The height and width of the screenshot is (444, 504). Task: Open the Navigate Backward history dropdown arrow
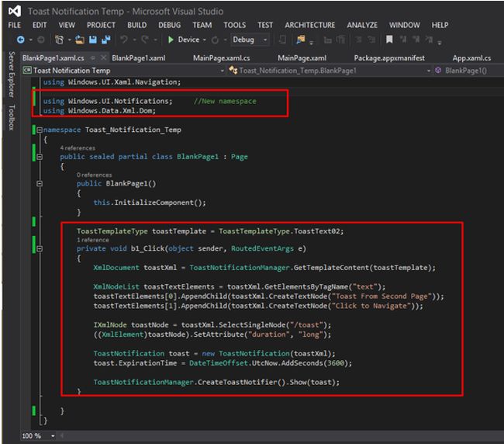[30, 40]
